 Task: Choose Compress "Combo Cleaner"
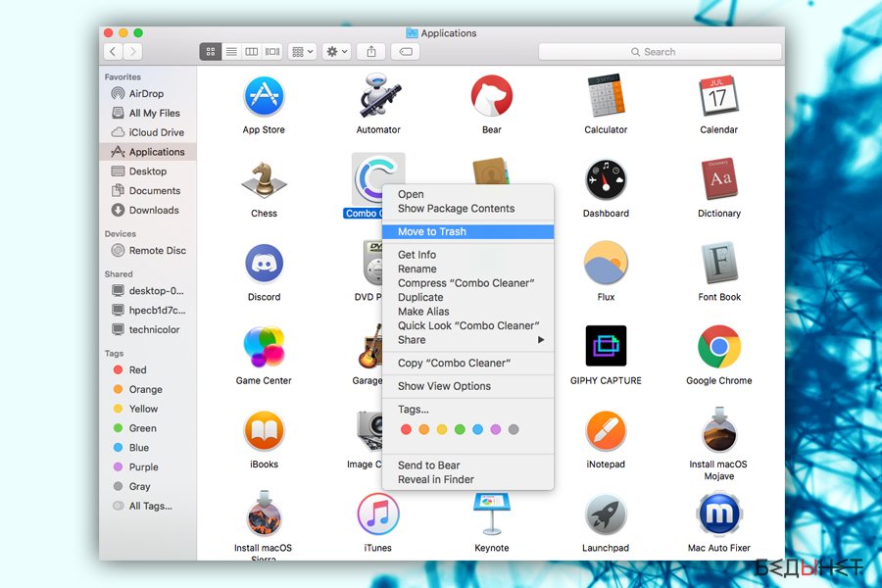pos(467,283)
